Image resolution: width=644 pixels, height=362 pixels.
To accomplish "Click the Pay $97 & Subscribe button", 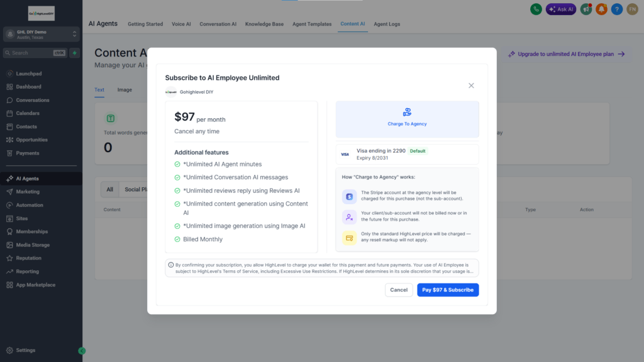I will coord(448,290).
